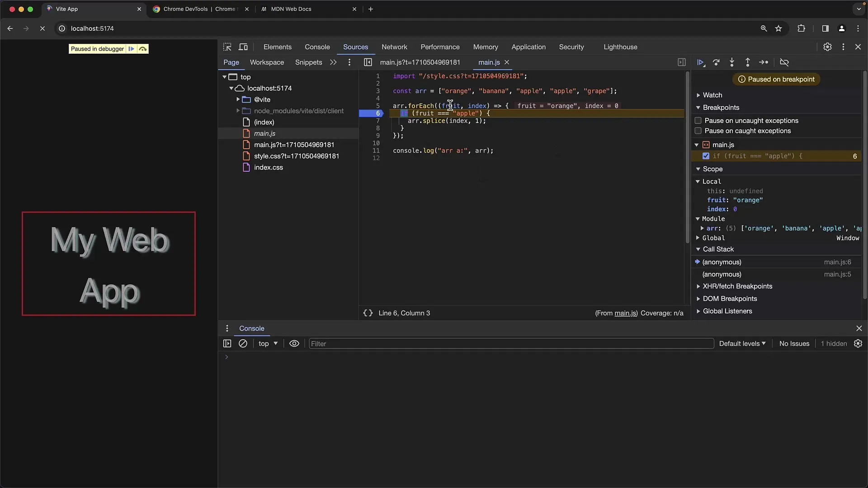Viewport: 868px width, 488px height.
Task: Resume script execution in the debugger toolbar
Action: (701, 62)
